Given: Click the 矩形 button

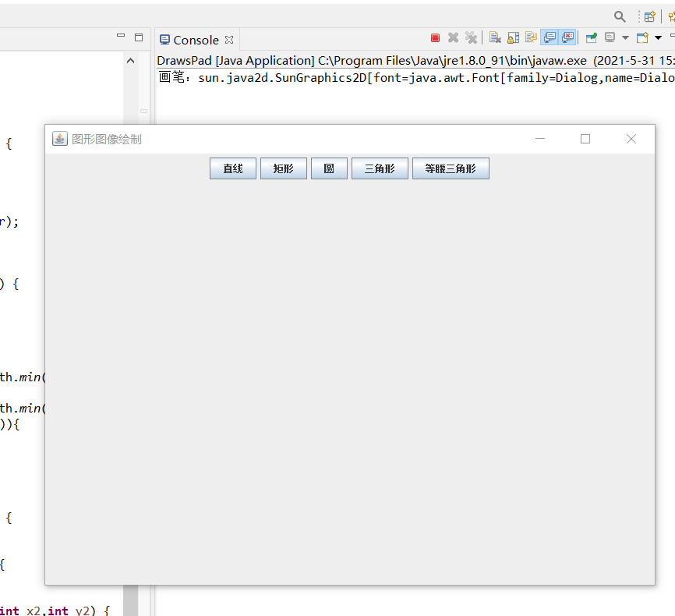Looking at the screenshot, I should (x=283, y=168).
